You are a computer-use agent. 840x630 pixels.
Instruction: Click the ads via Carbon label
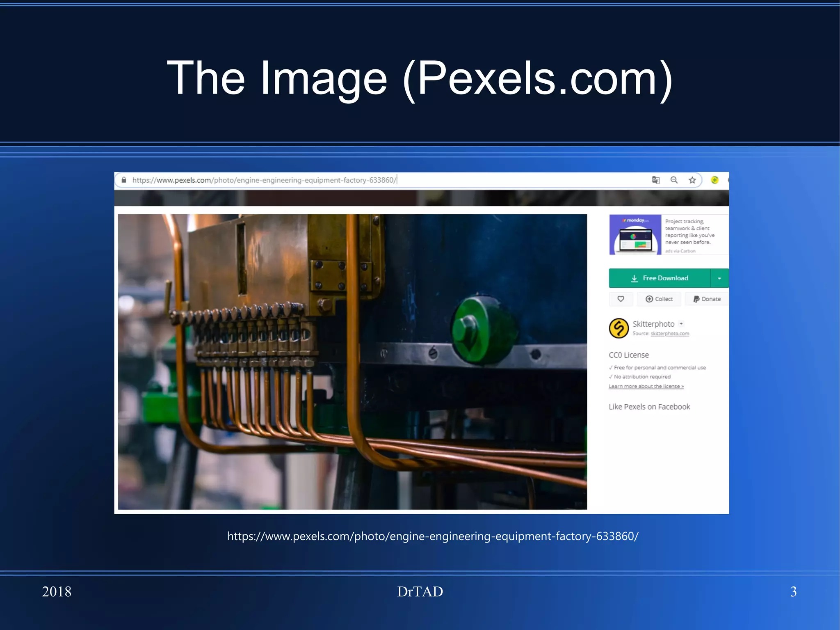(680, 251)
